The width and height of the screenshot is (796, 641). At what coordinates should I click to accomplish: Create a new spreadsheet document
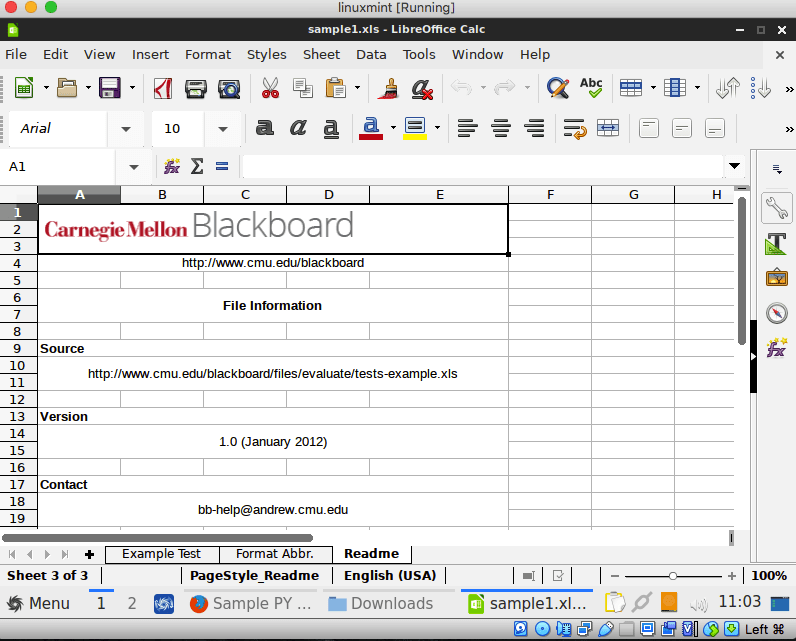click(x=23, y=88)
